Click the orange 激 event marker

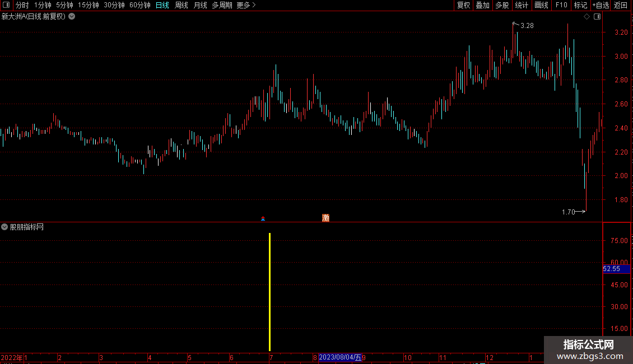coord(326,218)
